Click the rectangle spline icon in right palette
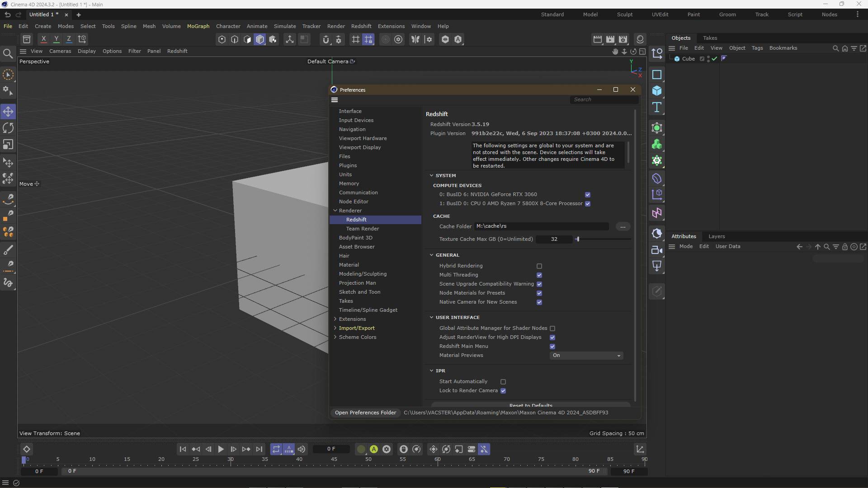The image size is (868, 488). tap(657, 75)
